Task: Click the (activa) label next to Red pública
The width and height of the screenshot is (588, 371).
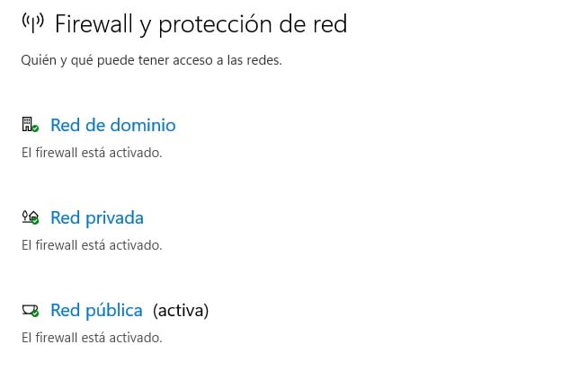Action: point(181,311)
